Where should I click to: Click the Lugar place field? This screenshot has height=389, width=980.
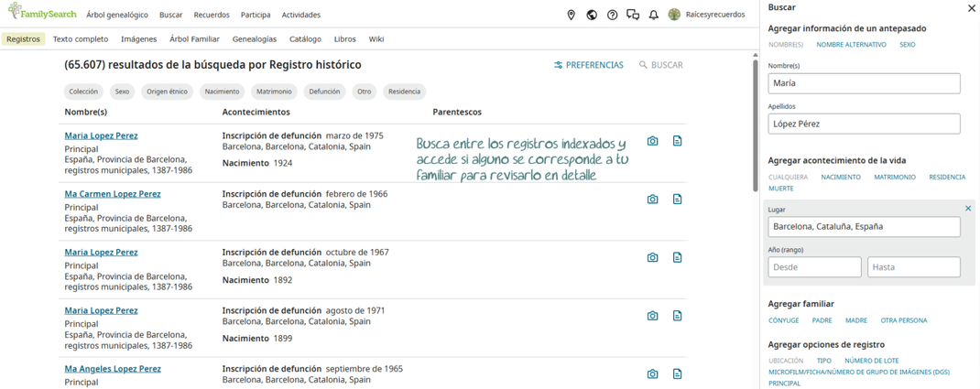[x=864, y=227]
